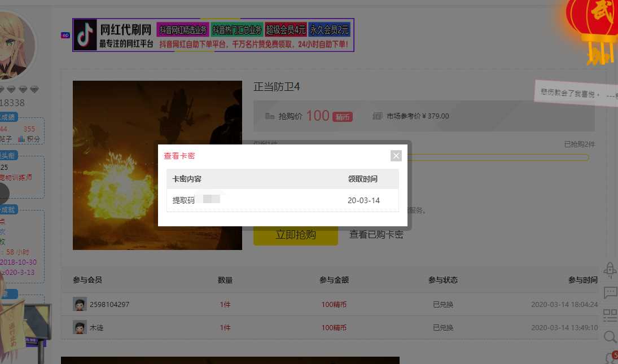Click the 宠物训练师 title text
618x364 pixels.
click(16, 177)
